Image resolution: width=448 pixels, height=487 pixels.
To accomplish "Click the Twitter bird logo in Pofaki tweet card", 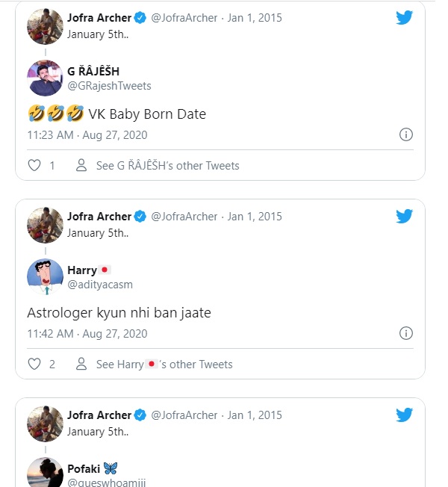I will pyautogui.click(x=404, y=415).
